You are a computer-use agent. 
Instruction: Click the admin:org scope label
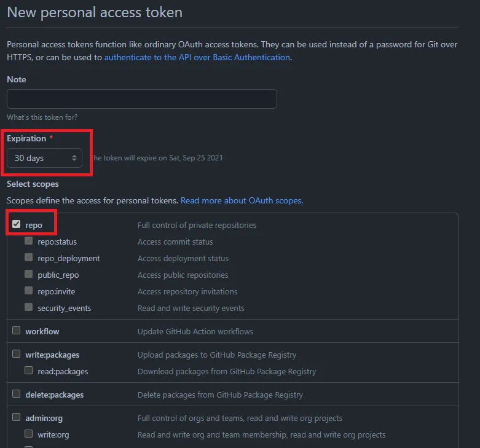click(x=44, y=418)
